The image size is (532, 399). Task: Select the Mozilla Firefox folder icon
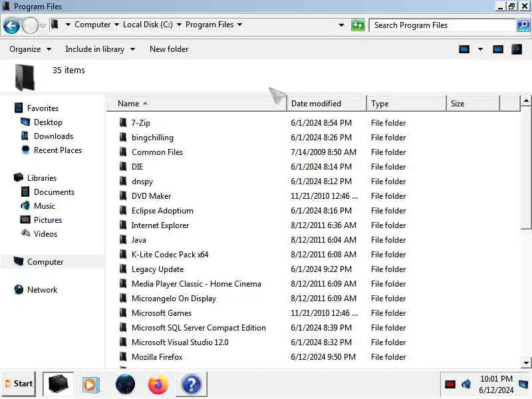click(123, 356)
